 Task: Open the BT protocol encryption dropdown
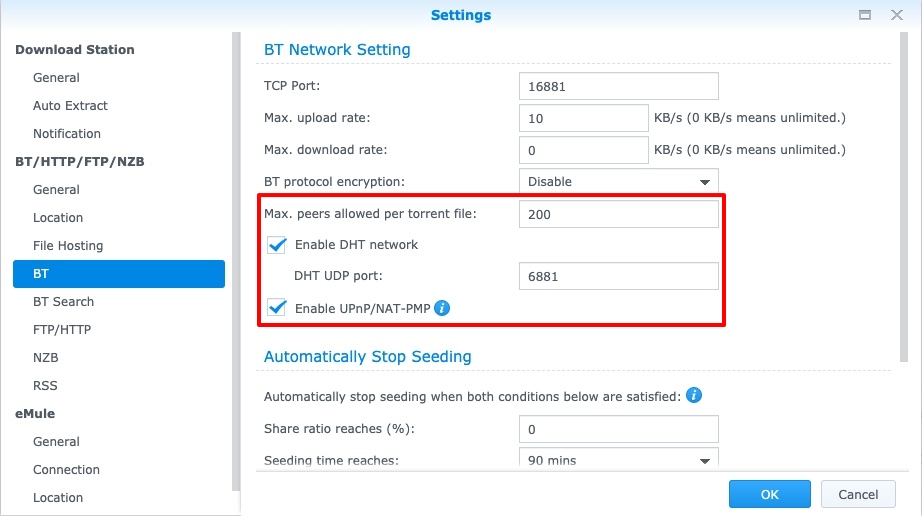pyautogui.click(x=619, y=182)
